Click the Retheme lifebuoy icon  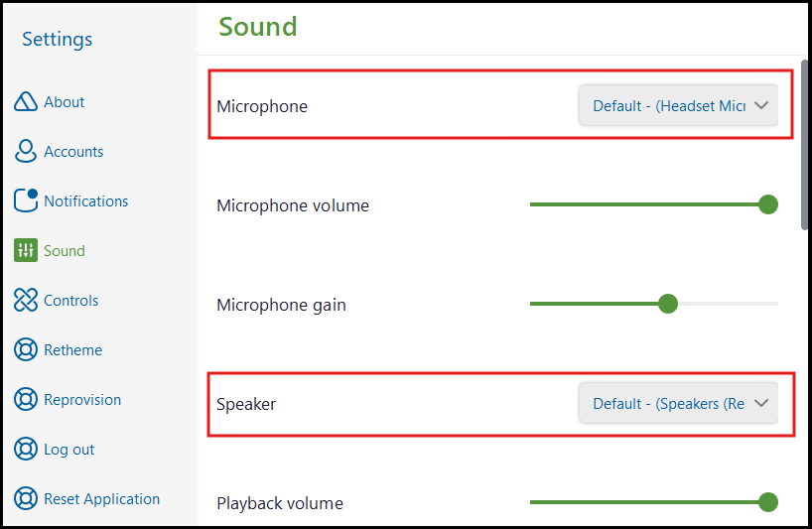point(26,350)
